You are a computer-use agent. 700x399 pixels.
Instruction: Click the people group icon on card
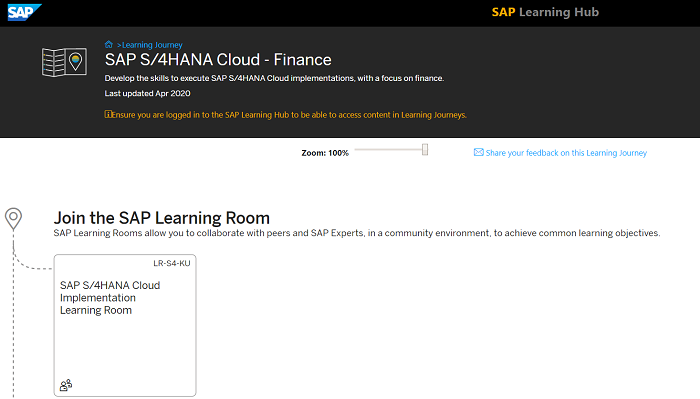pos(66,385)
